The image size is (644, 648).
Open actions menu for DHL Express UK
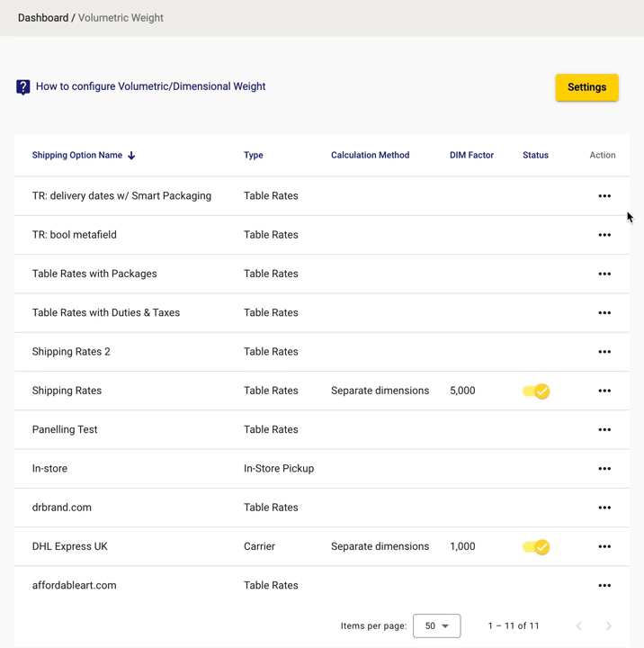(604, 546)
